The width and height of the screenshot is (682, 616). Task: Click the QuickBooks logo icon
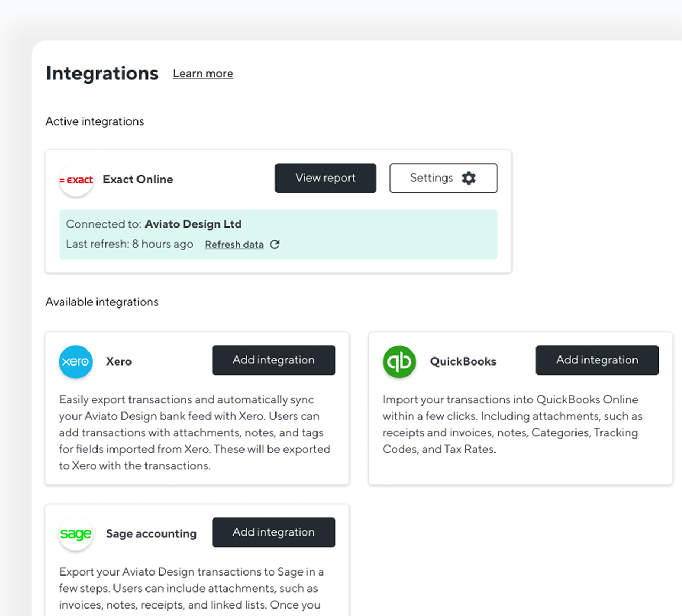pyautogui.click(x=399, y=362)
